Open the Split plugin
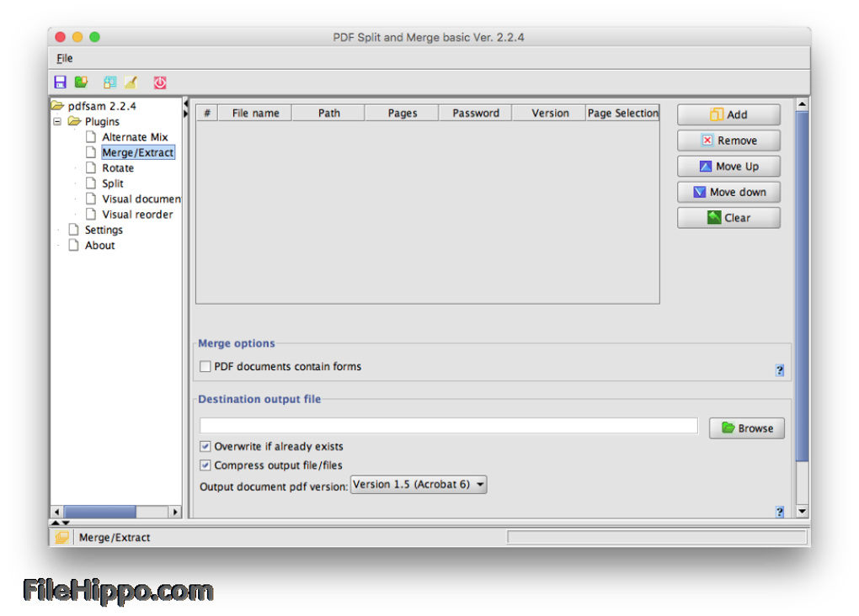This screenshot has height=616, width=859. tap(112, 183)
